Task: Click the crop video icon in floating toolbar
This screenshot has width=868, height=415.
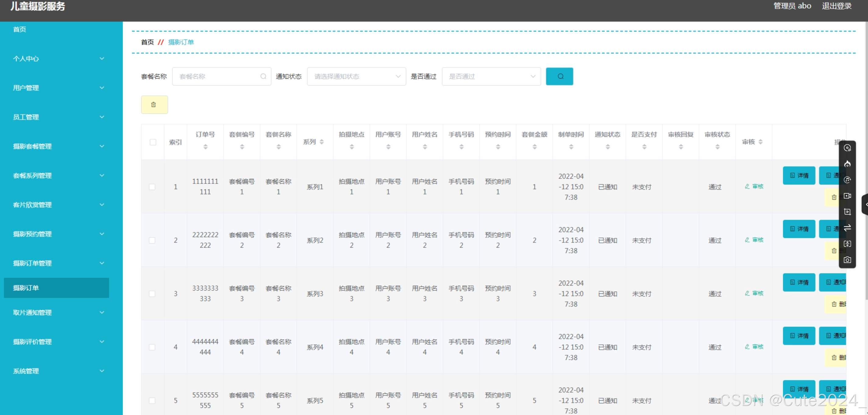Action: (847, 212)
